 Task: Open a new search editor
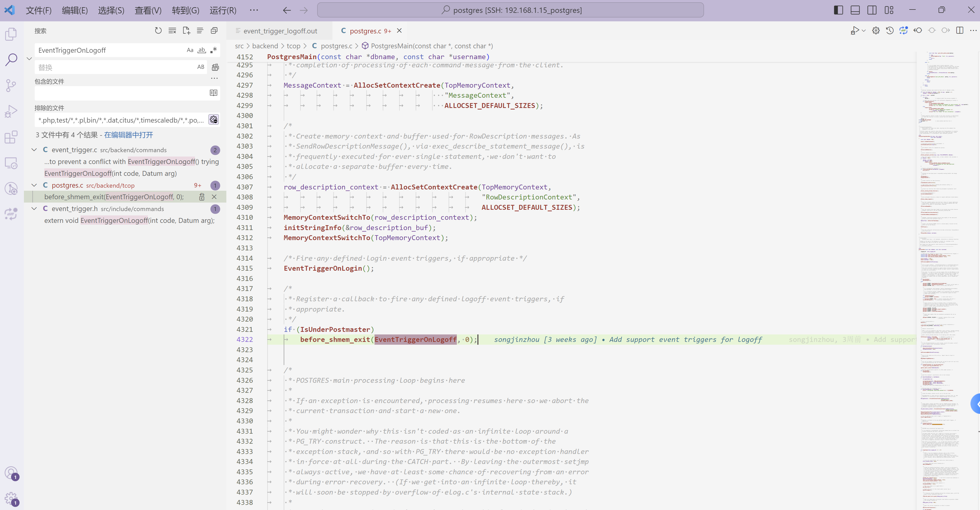pyautogui.click(x=186, y=30)
